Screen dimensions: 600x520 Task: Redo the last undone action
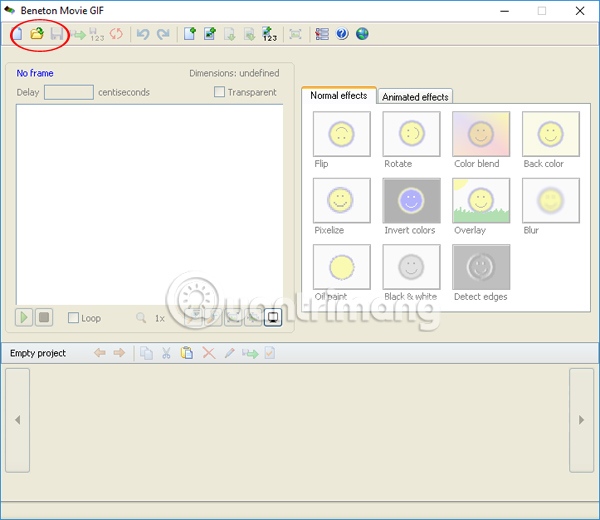pos(163,34)
